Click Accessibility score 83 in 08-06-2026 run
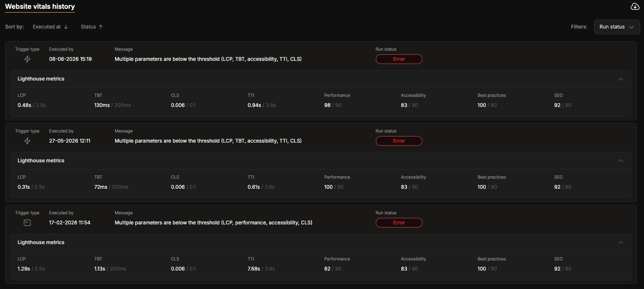Image resolution: width=644 pixels, height=289 pixels. [404, 105]
